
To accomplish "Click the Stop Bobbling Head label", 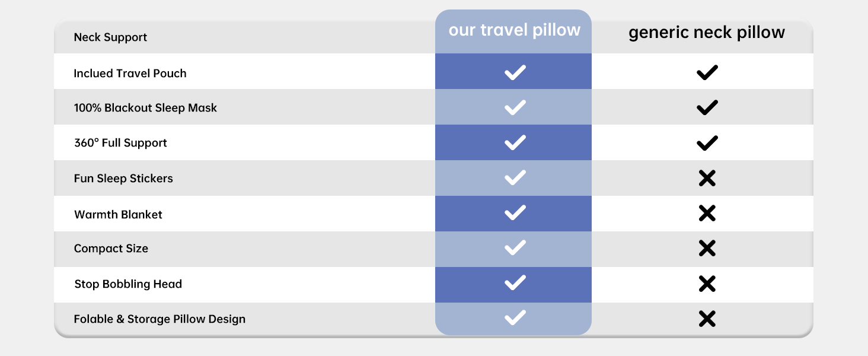I will point(128,284).
